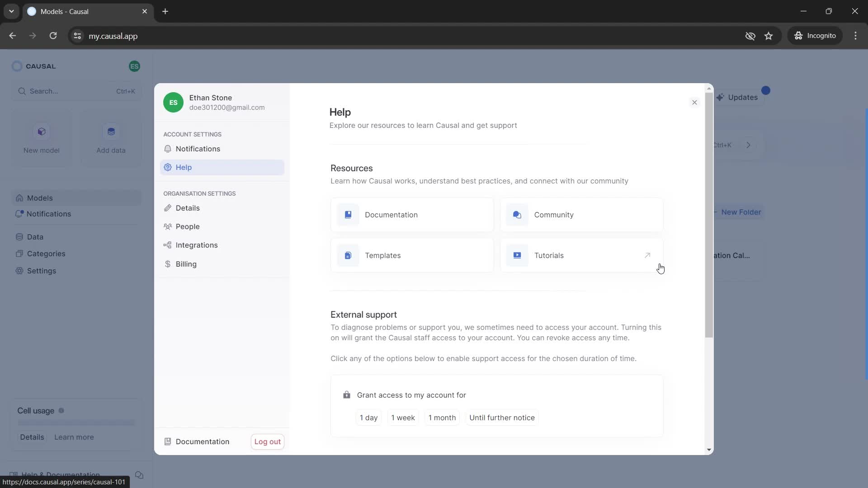Click New Folder button
The height and width of the screenshot is (488, 868).
738,212
